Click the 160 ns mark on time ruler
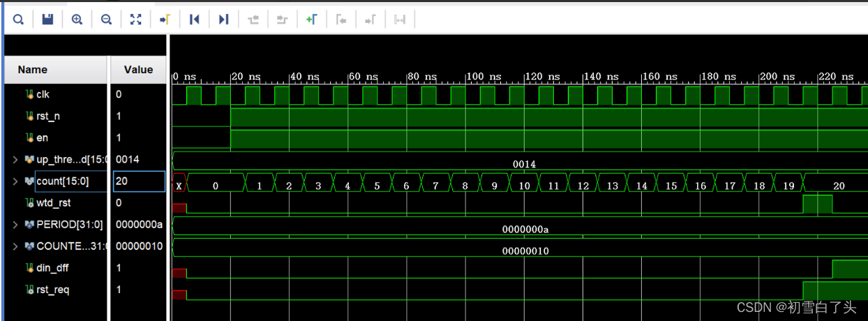This screenshot has height=321, width=868. pyautogui.click(x=659, y=76)
